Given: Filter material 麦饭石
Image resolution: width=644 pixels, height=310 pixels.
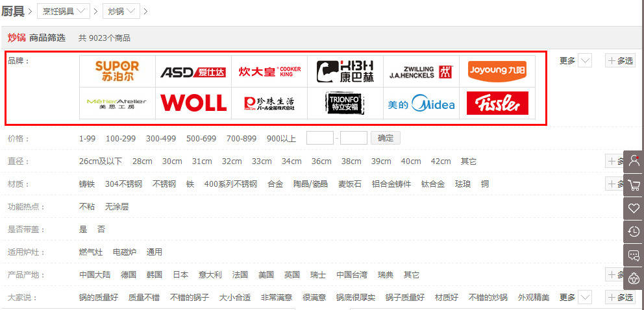Looking at the screenshot, I should (x=350, y=184).
